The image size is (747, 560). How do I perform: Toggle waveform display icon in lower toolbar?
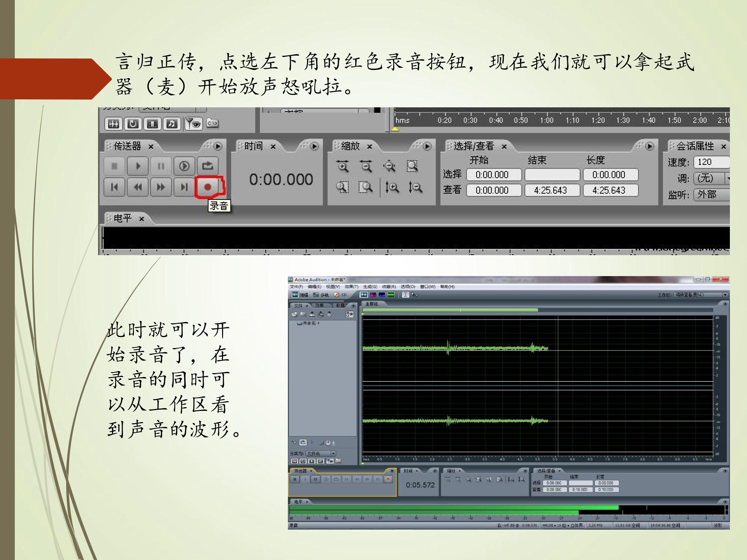click(364, 295)
